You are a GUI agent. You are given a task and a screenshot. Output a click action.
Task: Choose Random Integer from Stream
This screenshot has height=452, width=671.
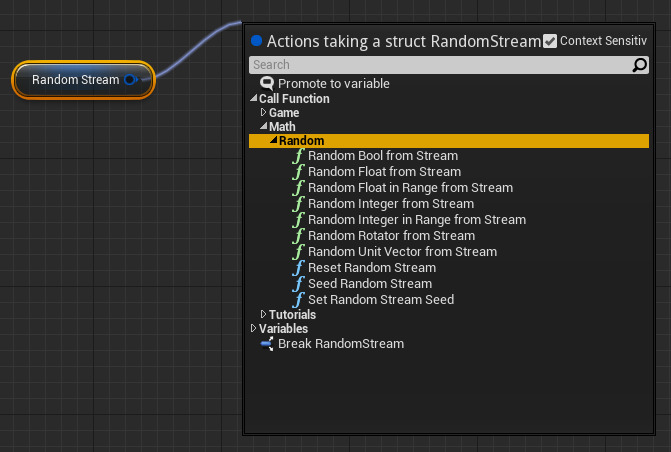tap(391, 204)
